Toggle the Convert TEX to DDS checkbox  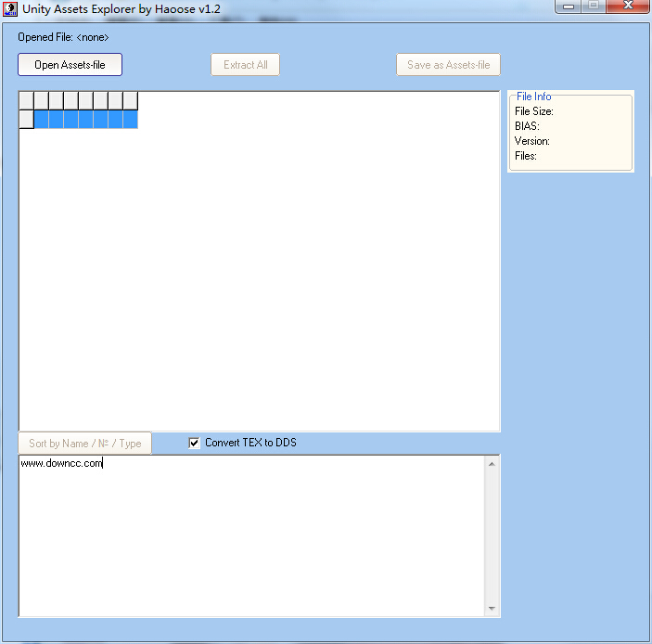194,443
